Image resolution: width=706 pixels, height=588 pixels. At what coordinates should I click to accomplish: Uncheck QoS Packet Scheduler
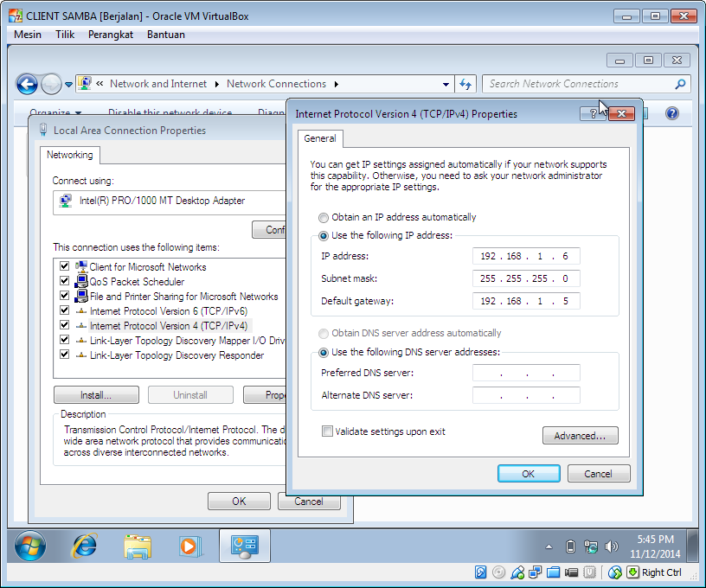[64, 281]
